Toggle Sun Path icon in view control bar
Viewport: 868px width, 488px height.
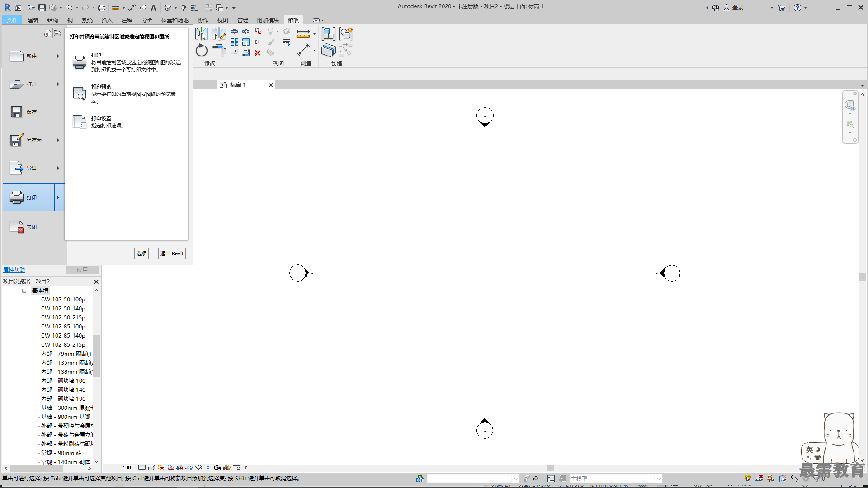click(160, 468)
